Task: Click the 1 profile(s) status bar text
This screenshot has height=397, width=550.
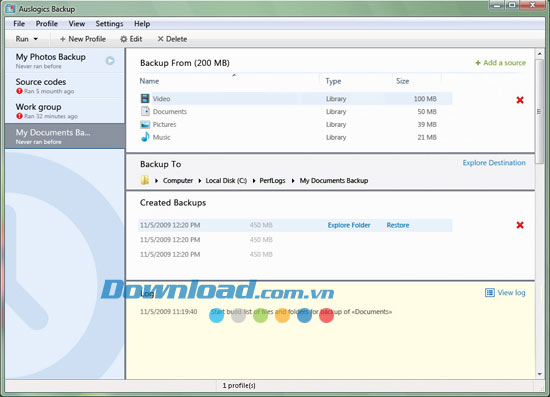Action: pos(239,385)
